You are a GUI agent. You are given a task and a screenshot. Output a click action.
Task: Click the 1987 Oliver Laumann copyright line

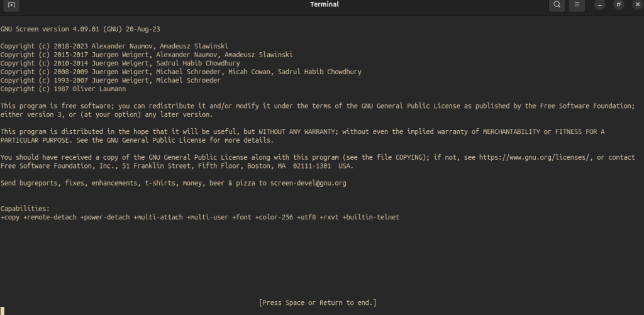pyautogui.click(x=64, y=89)
